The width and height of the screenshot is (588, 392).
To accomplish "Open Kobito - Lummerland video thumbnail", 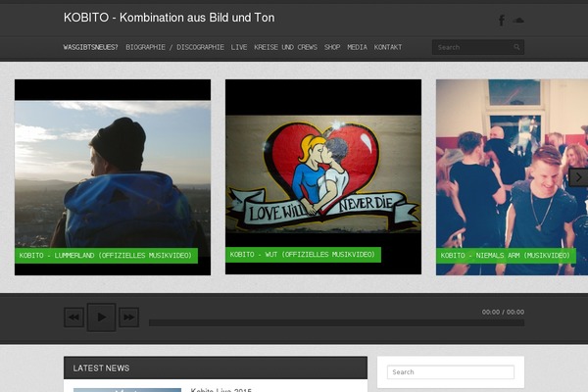I will [x=113, y=177].
